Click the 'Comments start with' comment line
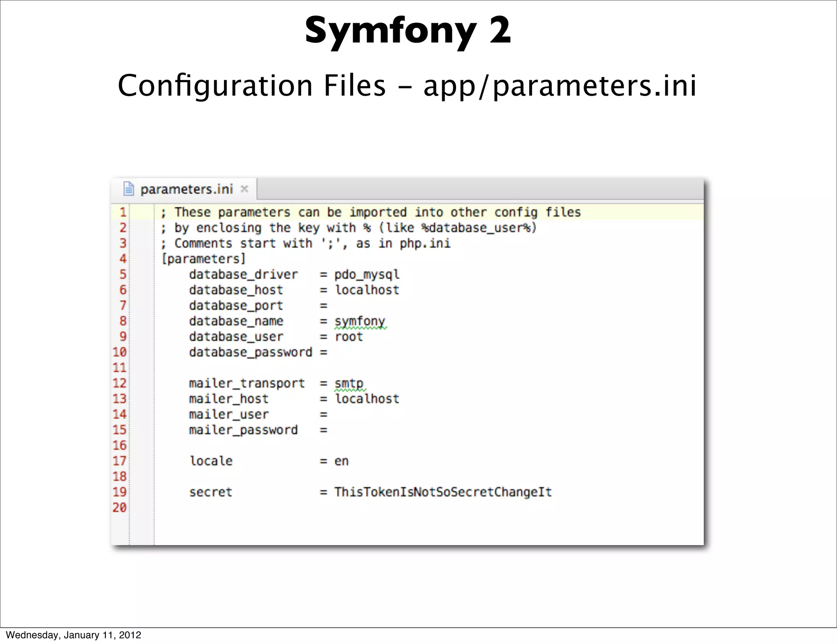This screenshot has width=837, height=644. point(306,244)
